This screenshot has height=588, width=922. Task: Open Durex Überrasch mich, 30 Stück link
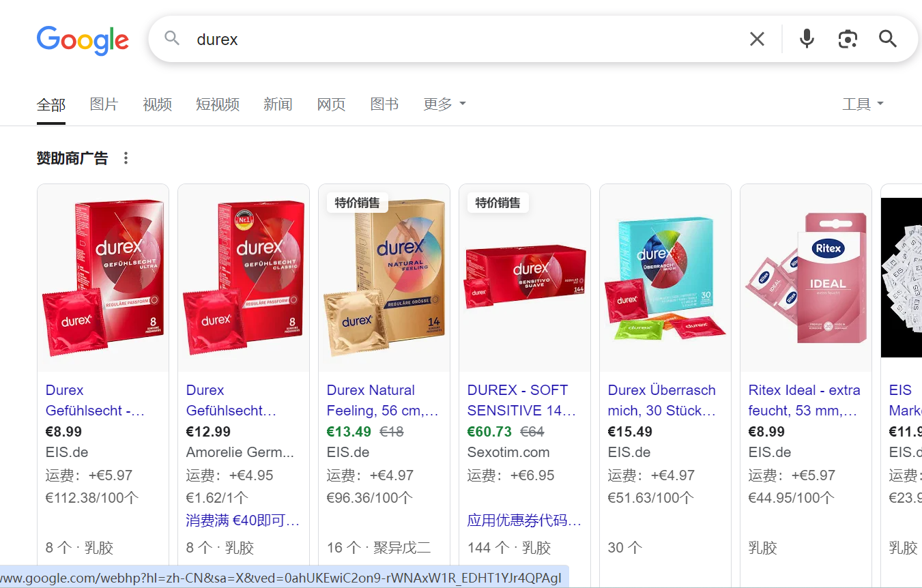[662, 400]
